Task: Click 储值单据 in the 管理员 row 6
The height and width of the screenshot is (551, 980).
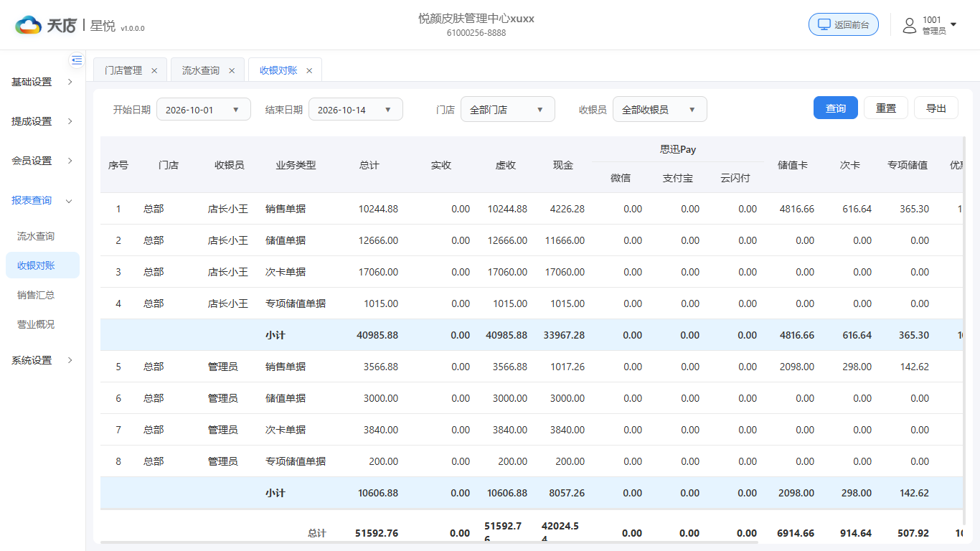Action: pyautogui.click(x=286, y=398)
